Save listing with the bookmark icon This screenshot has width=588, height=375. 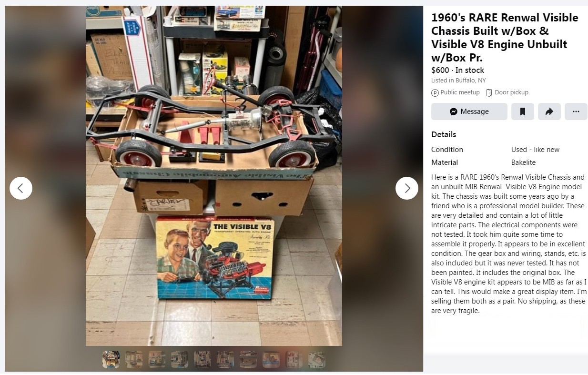click(x=523, y=111)
